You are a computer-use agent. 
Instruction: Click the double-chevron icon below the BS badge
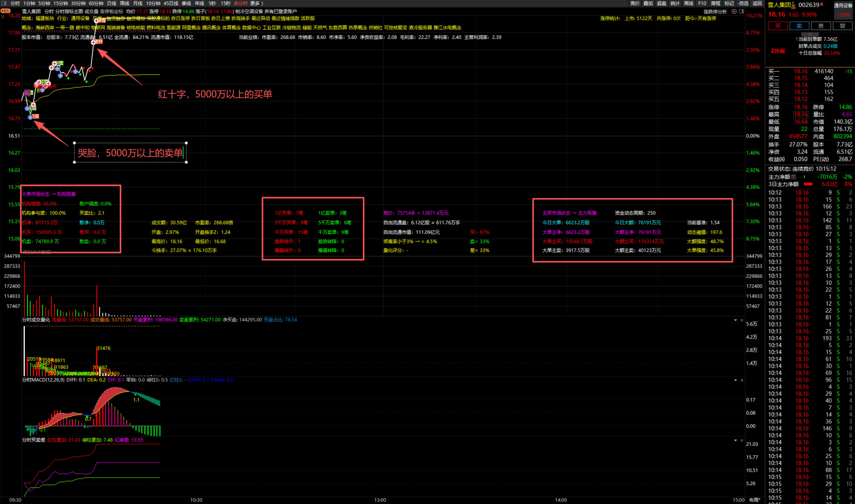click(3, 16)
